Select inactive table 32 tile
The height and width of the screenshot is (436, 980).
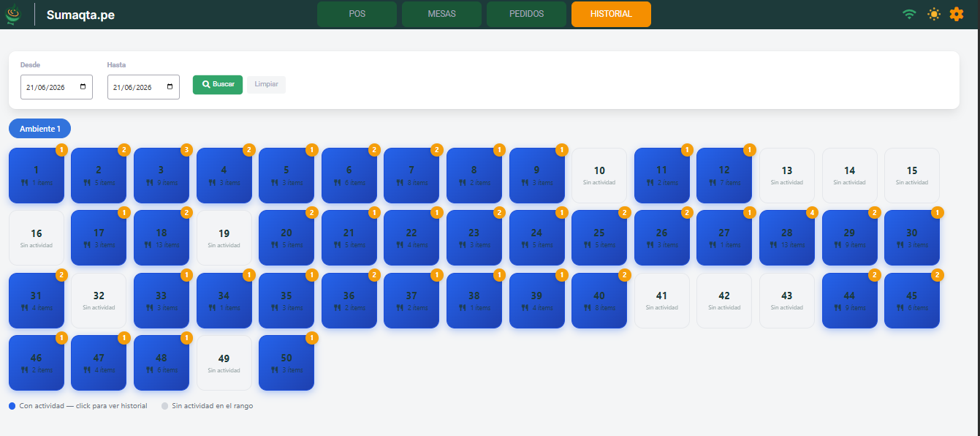click(x=99, y=301)
